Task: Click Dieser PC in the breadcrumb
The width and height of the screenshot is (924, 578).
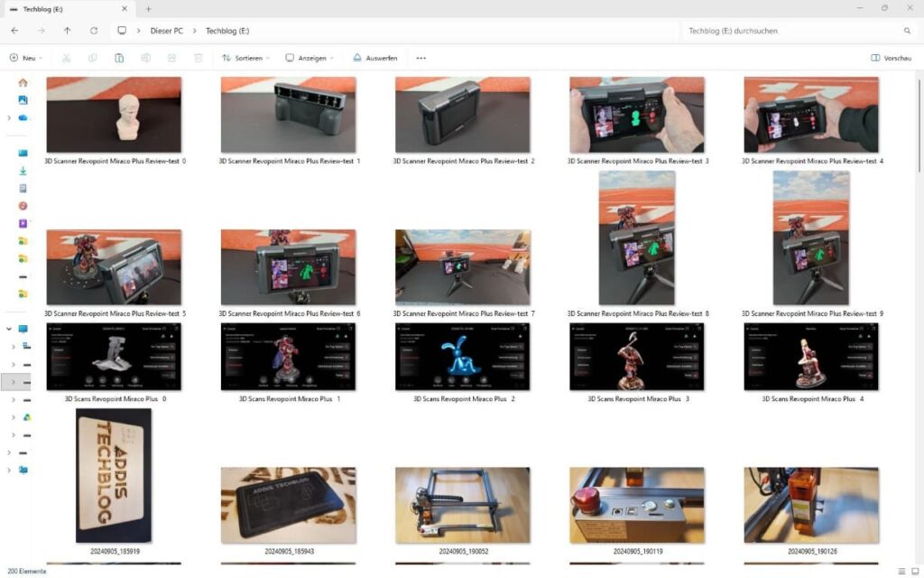Action: tap(167, 31)
